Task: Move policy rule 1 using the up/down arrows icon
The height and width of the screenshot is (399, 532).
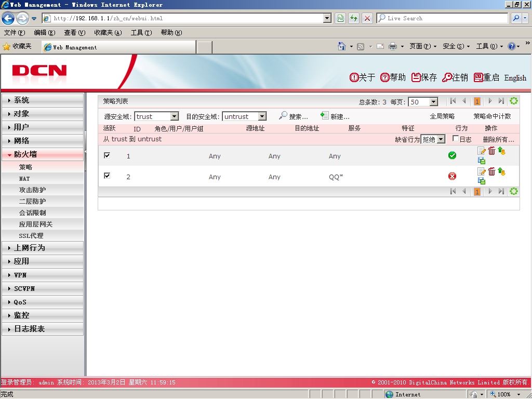Action: [x=501, y=151]
